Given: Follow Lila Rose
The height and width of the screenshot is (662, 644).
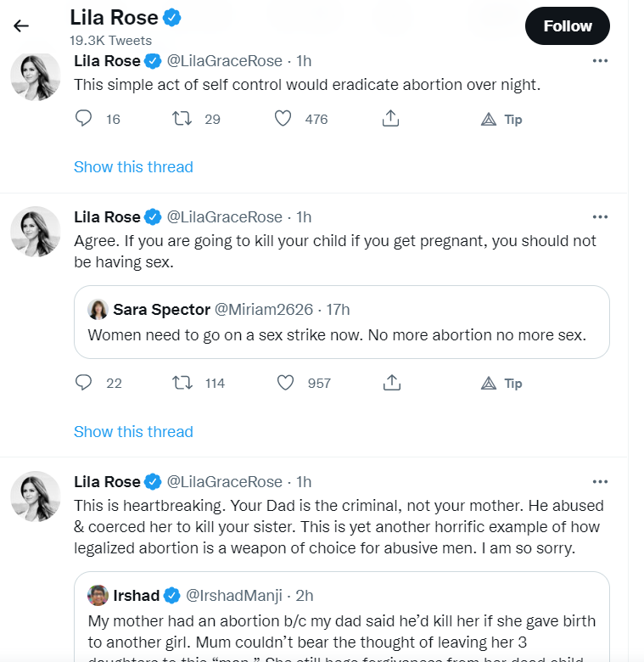Looking at the screenshot, I should point(567,26).
